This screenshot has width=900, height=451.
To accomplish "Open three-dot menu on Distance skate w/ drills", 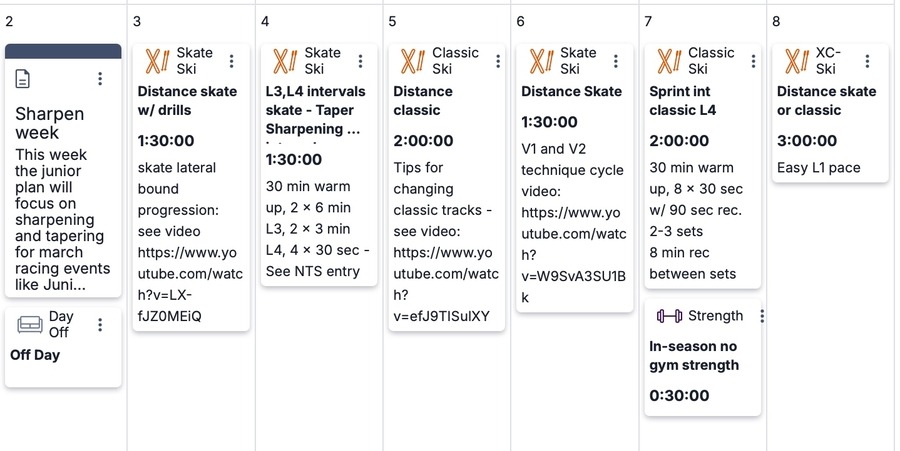I will click(232, 61).
